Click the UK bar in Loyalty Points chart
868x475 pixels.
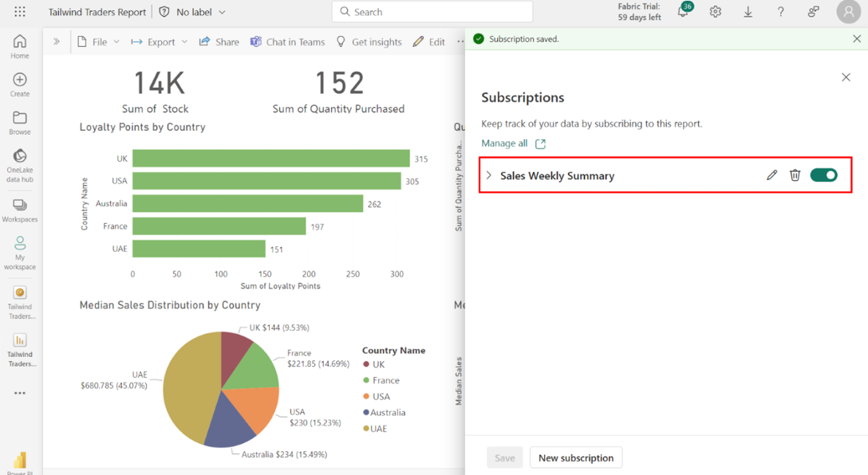point(270,159)
